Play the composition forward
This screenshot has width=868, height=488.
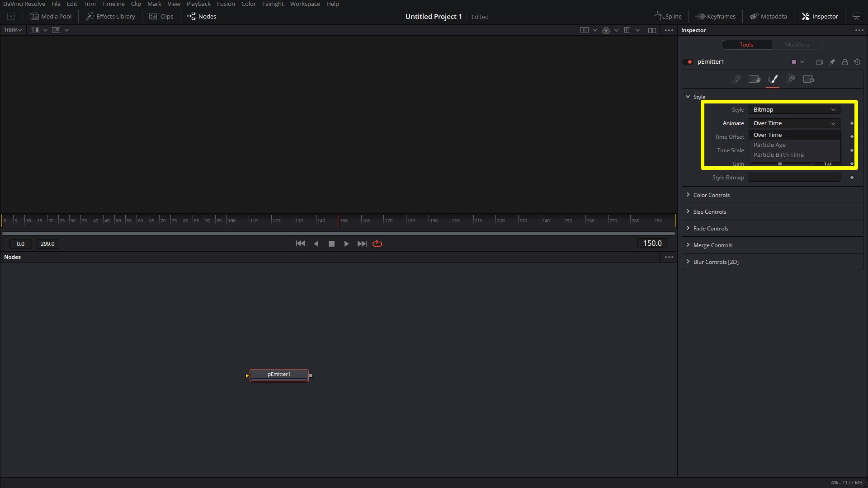(x=346, y=244)
